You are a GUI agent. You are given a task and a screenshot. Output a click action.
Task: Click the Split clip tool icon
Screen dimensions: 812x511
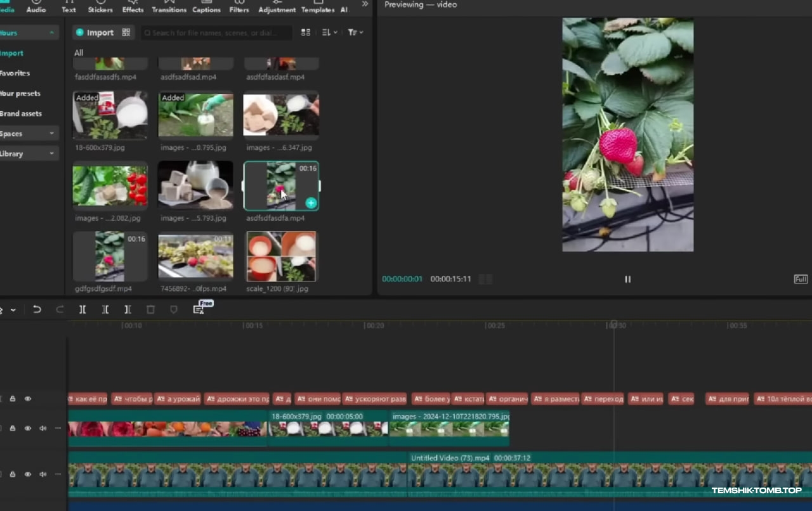click(x=82, y=309)
